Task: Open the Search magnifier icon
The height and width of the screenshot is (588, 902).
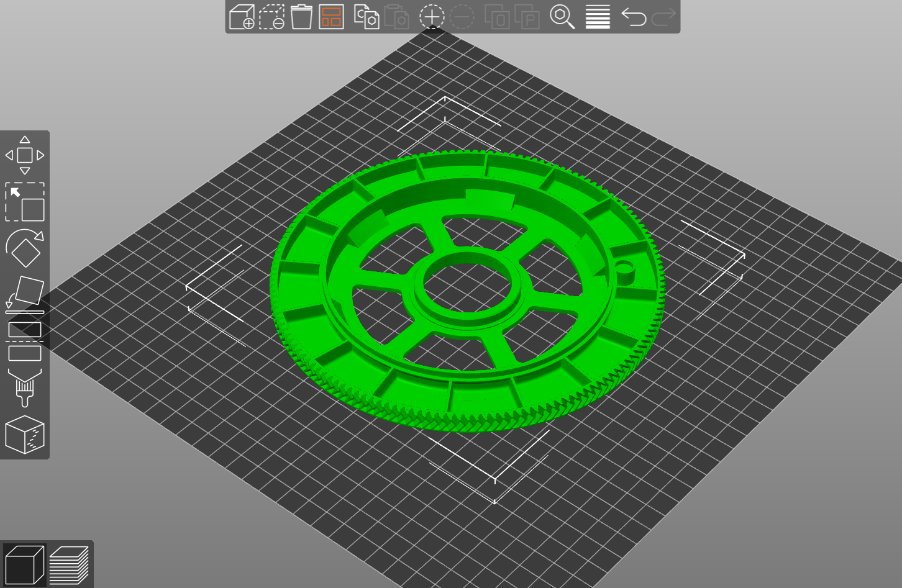Action: pos(562,17)
